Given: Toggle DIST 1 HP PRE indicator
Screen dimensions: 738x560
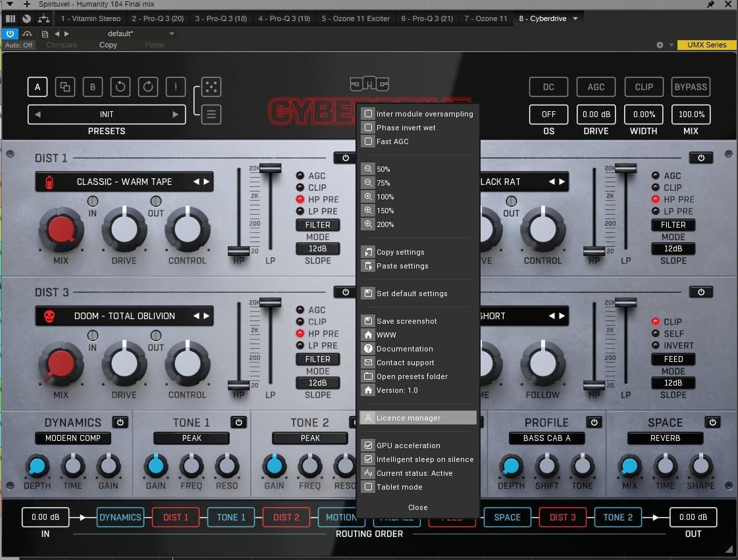Looking at the screenshot, I should [x=300, y=199].
